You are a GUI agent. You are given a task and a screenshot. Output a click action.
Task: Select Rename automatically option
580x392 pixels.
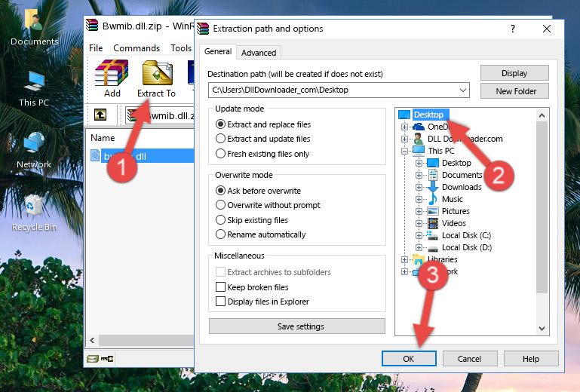(220, 234)
